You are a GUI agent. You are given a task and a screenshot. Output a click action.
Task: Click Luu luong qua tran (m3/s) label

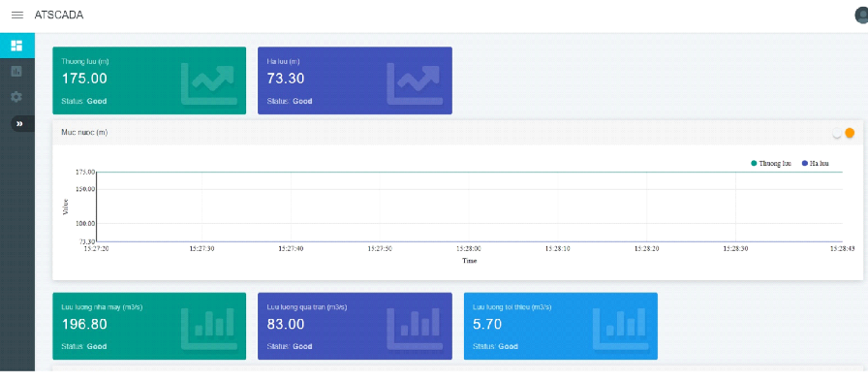coord(307,306)
